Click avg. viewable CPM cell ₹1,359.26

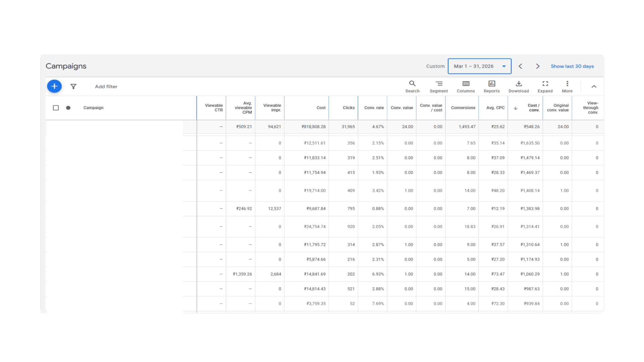pos(242,275)
